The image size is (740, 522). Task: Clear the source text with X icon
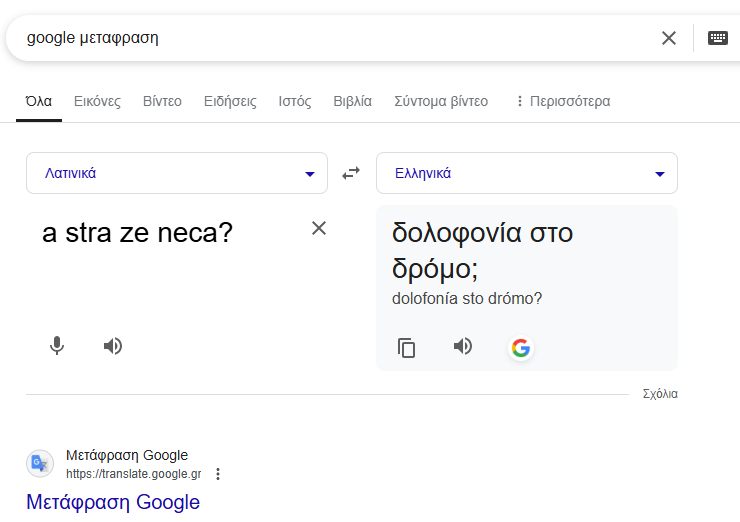click(319, 228)
